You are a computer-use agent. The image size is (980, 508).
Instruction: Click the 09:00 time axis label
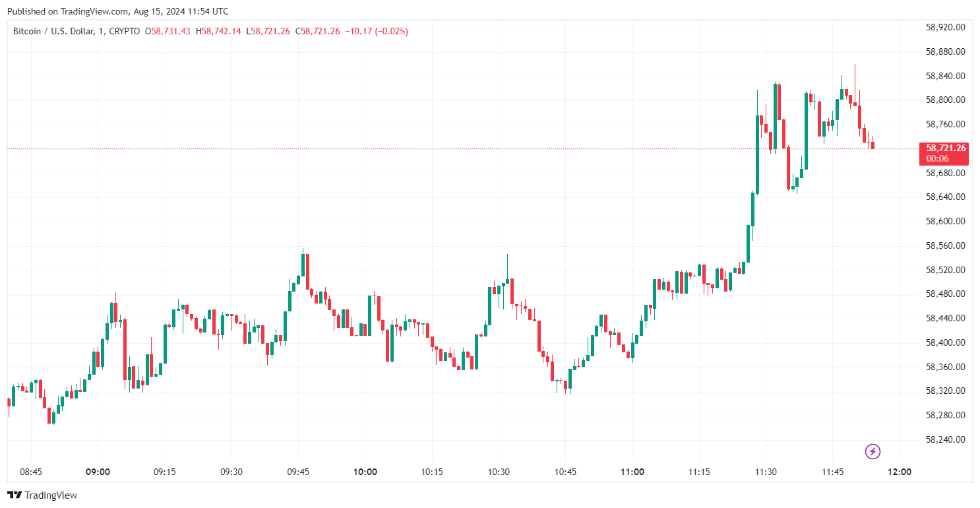(98, 472)
